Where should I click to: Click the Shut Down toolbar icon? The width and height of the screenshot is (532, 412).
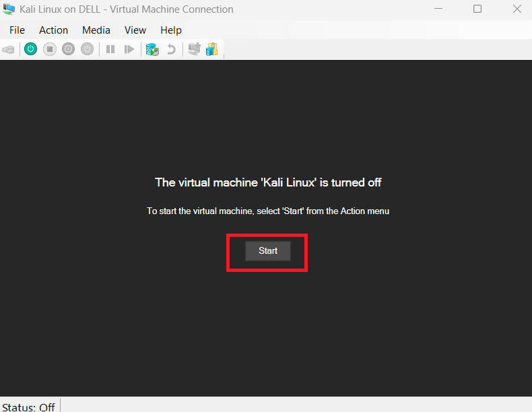click(68, 49)
